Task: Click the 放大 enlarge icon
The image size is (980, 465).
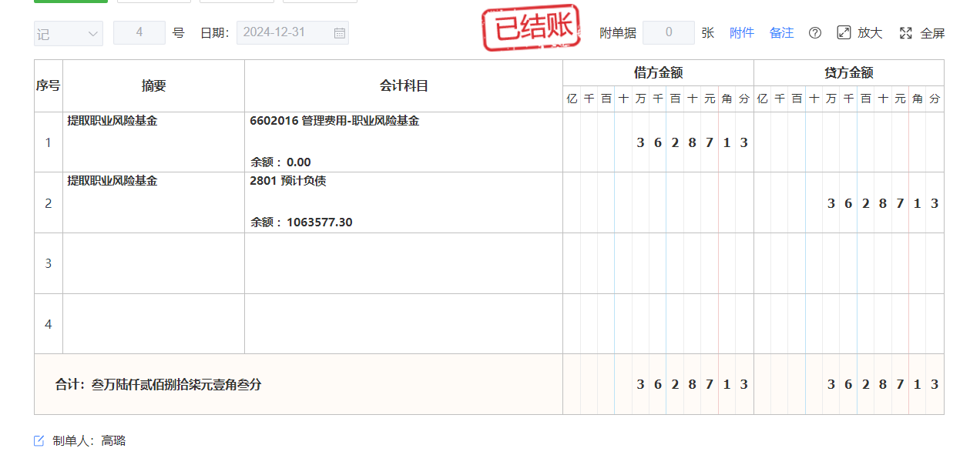Action: click(844, 33)
